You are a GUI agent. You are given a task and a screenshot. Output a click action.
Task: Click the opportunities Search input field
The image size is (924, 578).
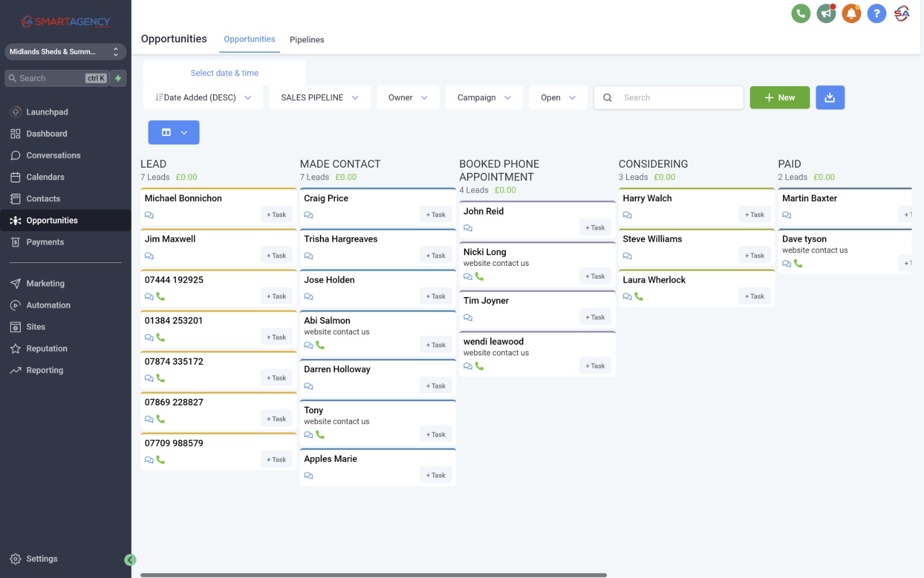(679, 98)
